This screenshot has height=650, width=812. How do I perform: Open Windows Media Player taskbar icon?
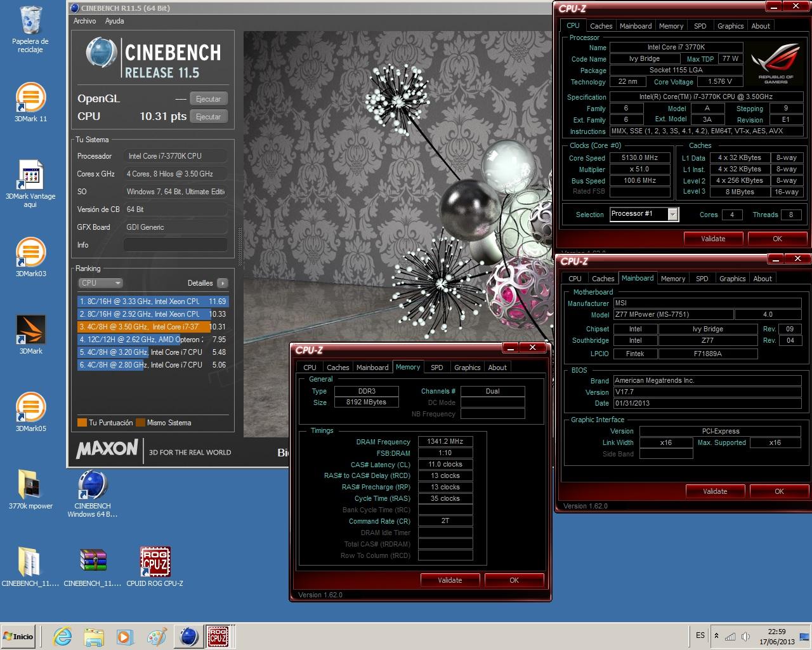(125, 636)
